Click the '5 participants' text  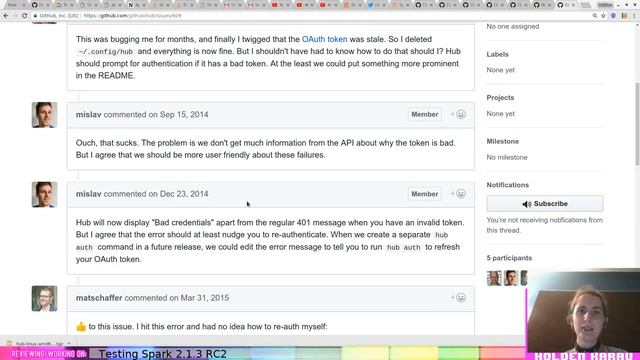[x=509, y=258]
